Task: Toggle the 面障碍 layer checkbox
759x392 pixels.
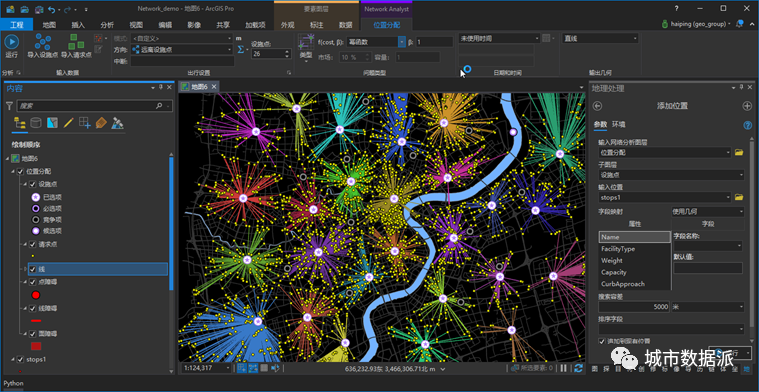Action: [x=32, y=333]
